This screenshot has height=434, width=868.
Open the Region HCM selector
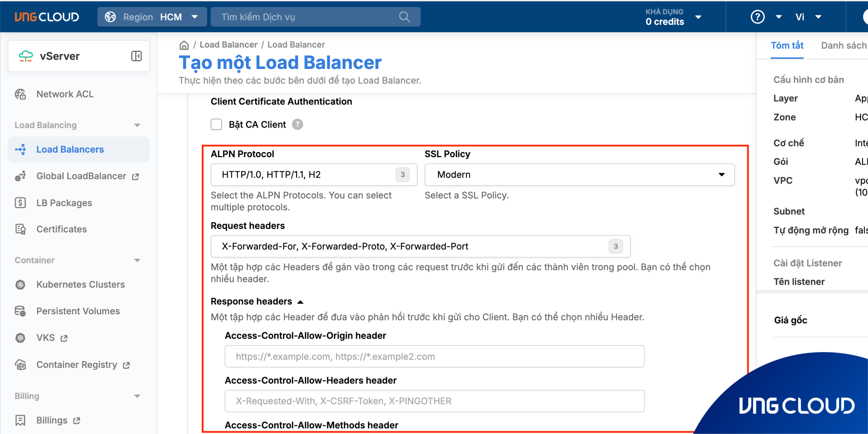point(152,17)
